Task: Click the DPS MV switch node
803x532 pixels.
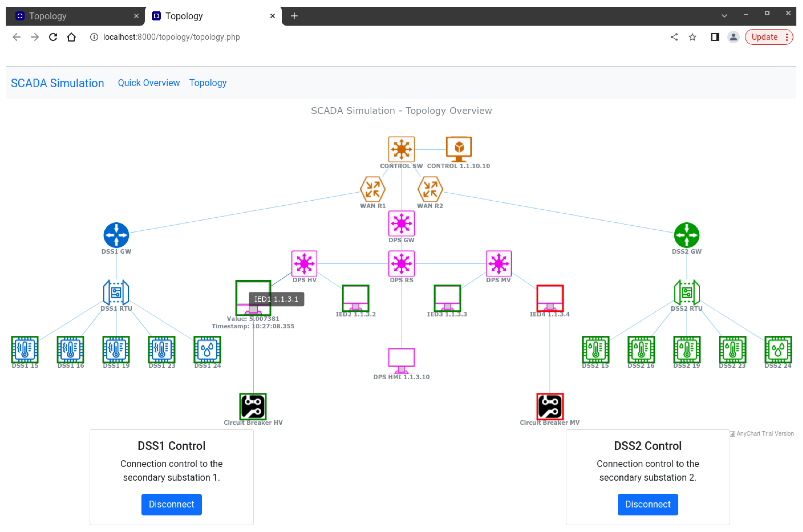Action: point(498,263)
